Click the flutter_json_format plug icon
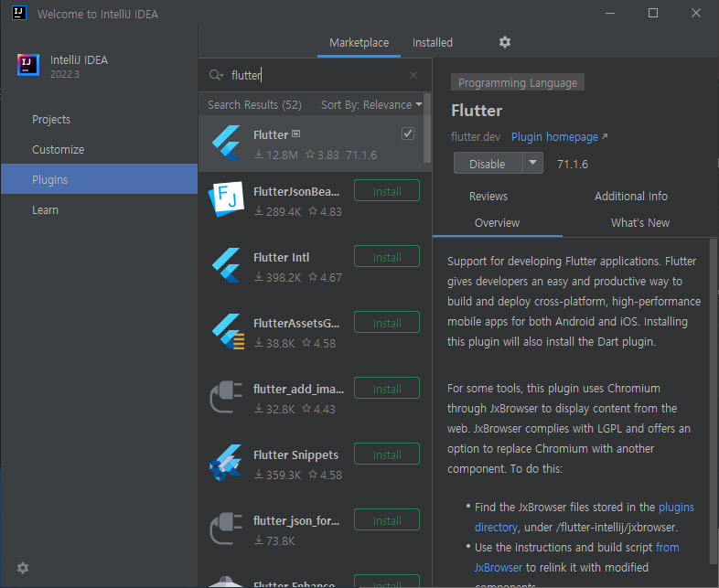Screen dimensions: 719x588 point(226,529)
